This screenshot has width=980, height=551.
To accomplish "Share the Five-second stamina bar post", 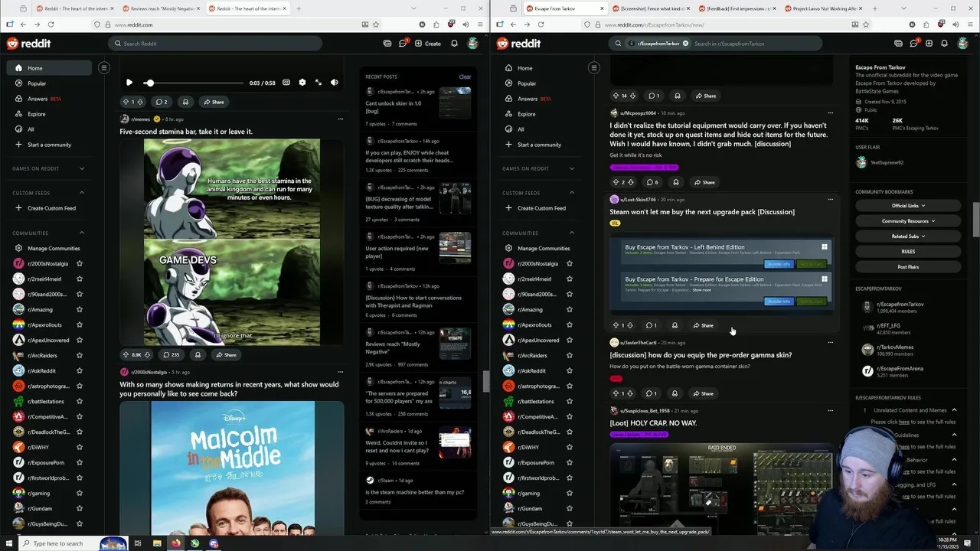I will click(x=226, y=355).
